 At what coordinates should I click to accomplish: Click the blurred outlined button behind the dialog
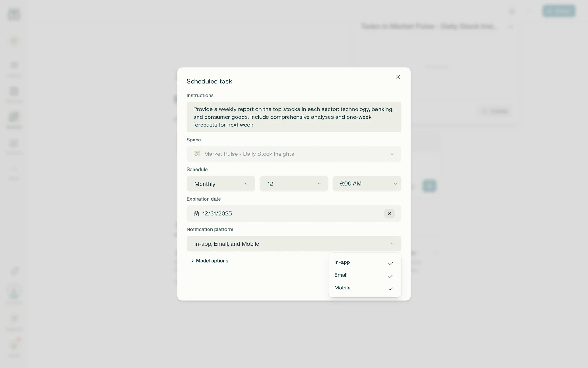pos(495,111)
